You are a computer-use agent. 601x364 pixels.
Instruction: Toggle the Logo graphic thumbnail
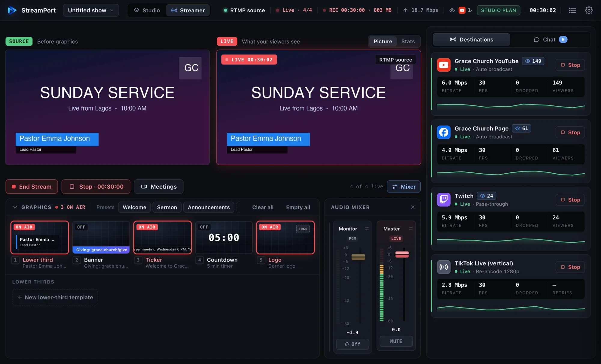click(x=285, y=238)
